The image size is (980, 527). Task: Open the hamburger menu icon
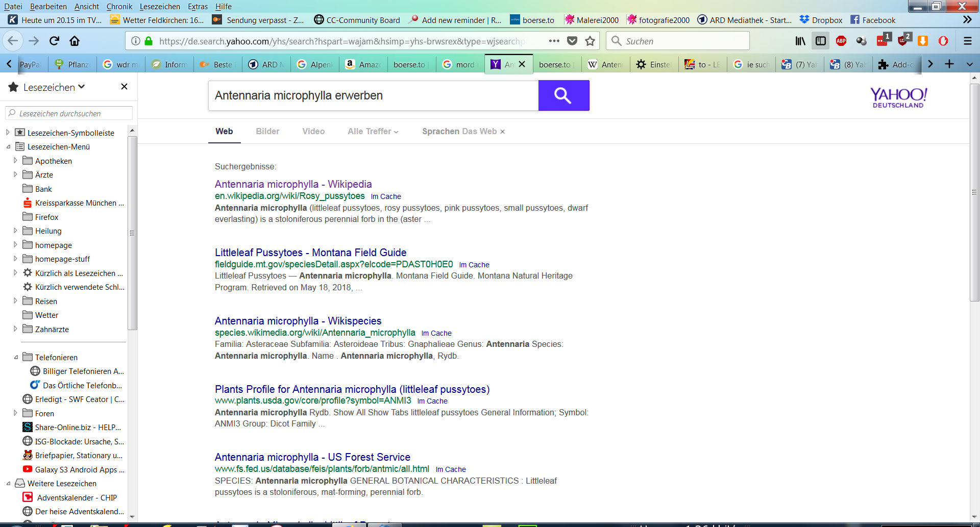[967, 41]
